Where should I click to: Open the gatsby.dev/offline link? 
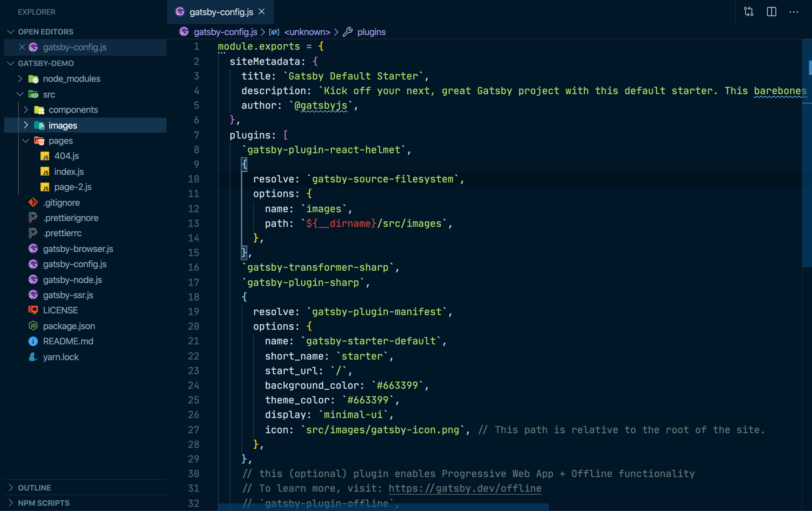[x=464, y=488]
